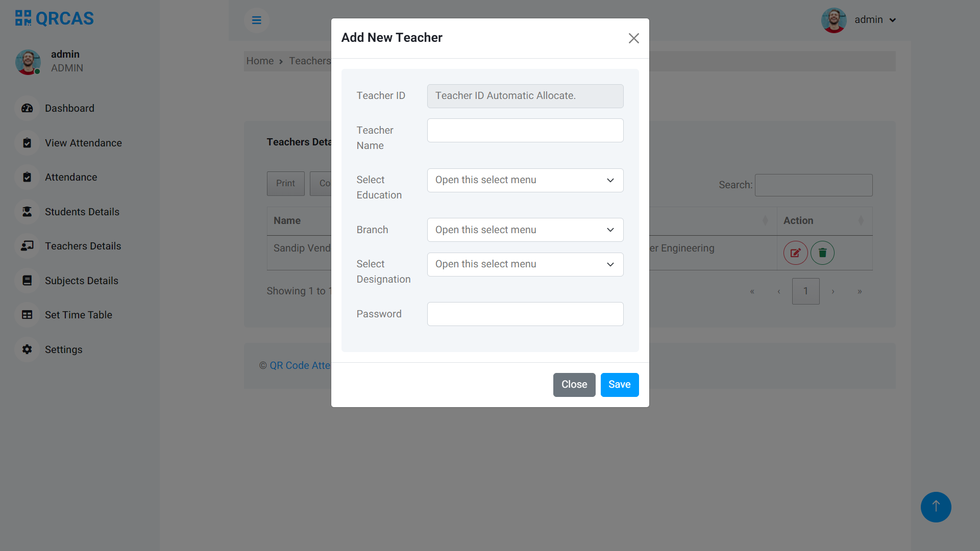Open the Select Education dropdown menu

coord(525,180)
